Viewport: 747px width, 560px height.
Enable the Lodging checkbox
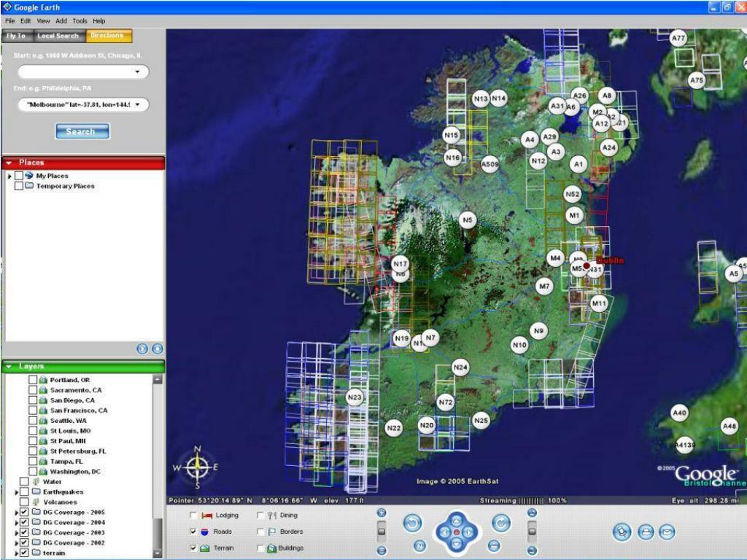tap(193, 516)
